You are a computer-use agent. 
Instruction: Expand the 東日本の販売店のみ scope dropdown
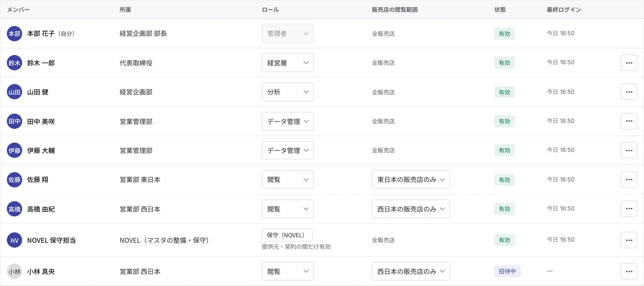pyautogui.click(x=411, y=180)
